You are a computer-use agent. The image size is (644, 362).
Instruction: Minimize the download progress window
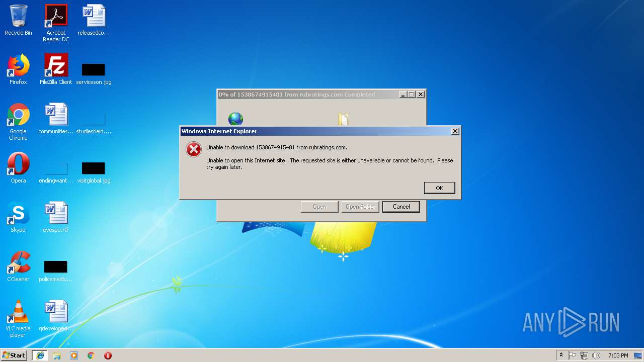tap(403, 95)
